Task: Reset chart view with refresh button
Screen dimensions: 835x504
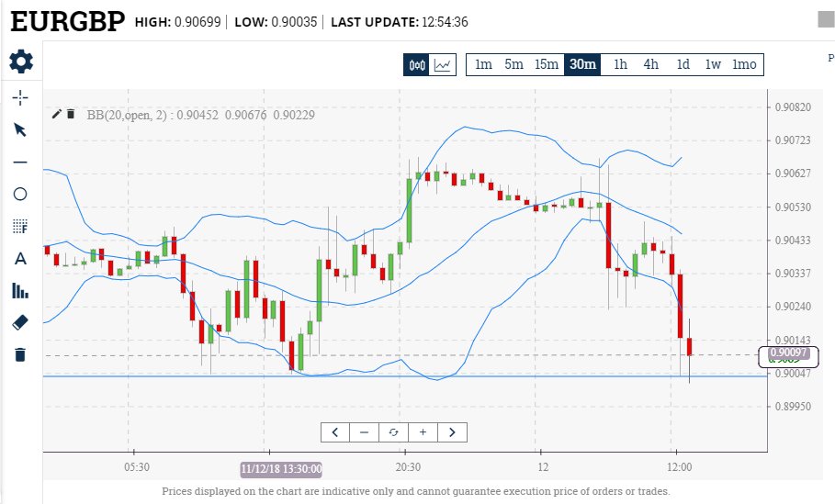Action: [393, 432]
